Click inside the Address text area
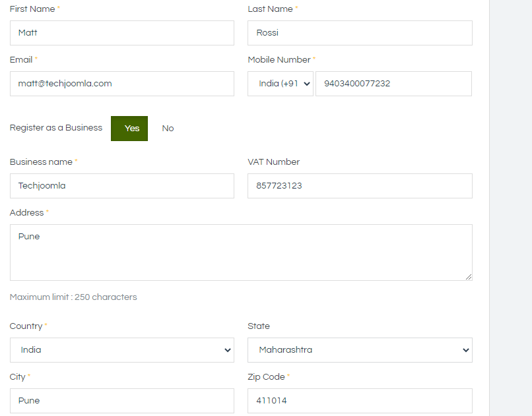The height and width of the screenshot is (416, 532). (241, 252)
